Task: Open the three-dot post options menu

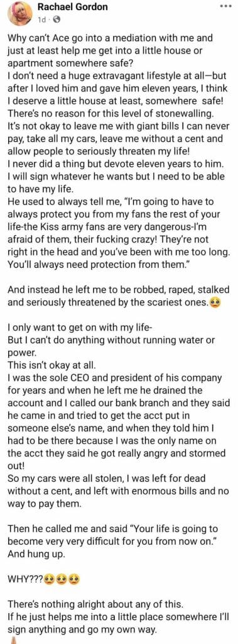Action: click(x=225, y=6)
